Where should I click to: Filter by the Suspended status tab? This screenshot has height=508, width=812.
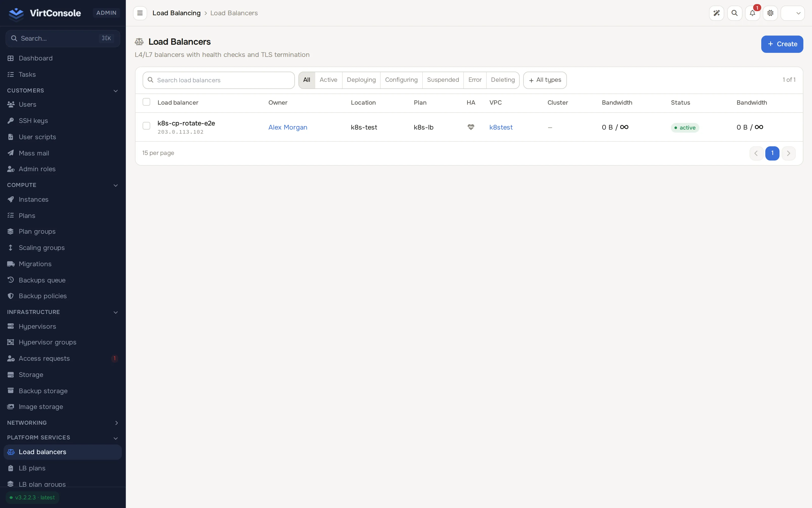(443, 80)
